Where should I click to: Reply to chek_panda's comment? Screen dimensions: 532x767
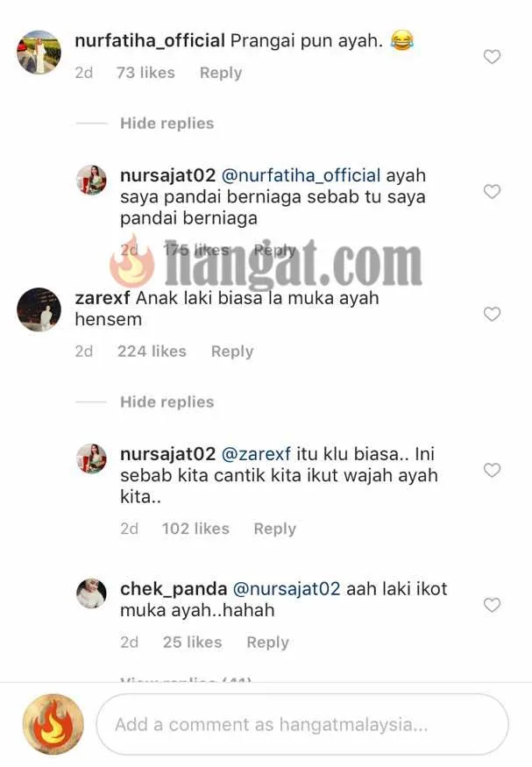click(x=267, y=643)
